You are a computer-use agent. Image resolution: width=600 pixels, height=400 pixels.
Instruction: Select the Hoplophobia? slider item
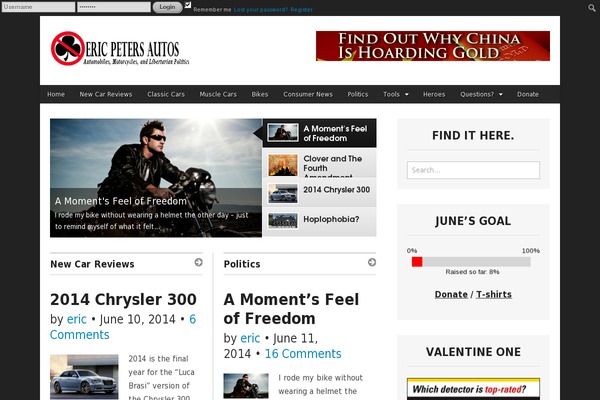click(320, 222)
